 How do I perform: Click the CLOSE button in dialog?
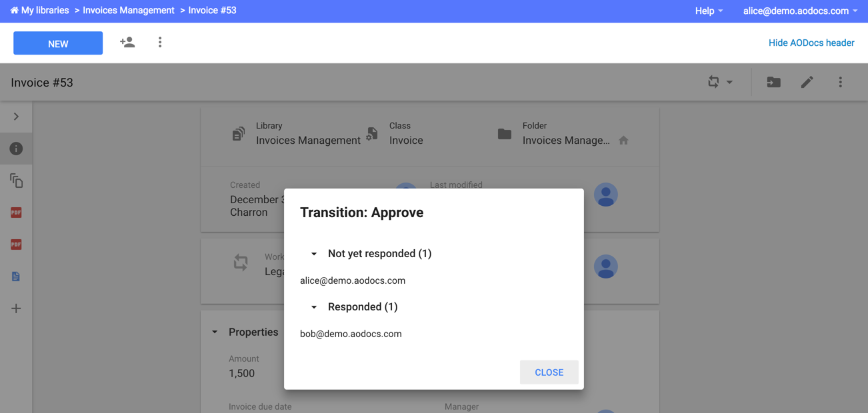tap(549, 372)
